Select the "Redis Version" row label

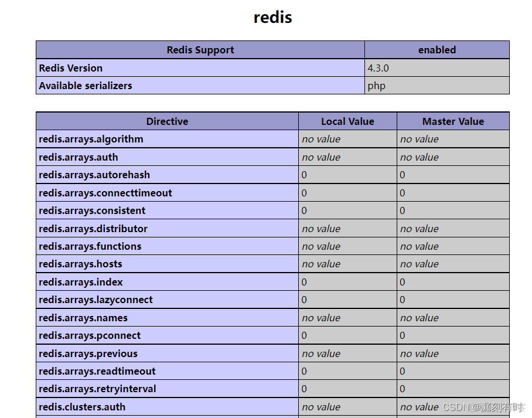tap(70, 68)
